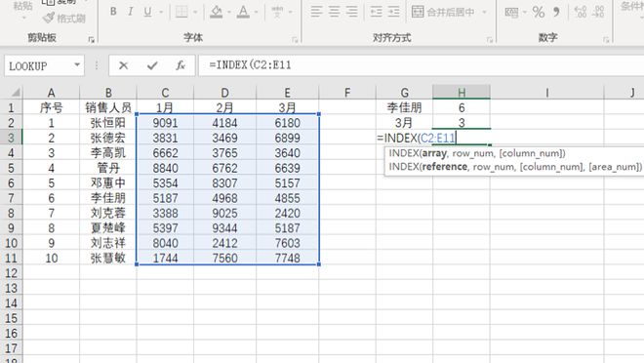Screen dimensions: 644x363
Task: Click the phonetic guide (wén) icon
Action: pos(277,12)
